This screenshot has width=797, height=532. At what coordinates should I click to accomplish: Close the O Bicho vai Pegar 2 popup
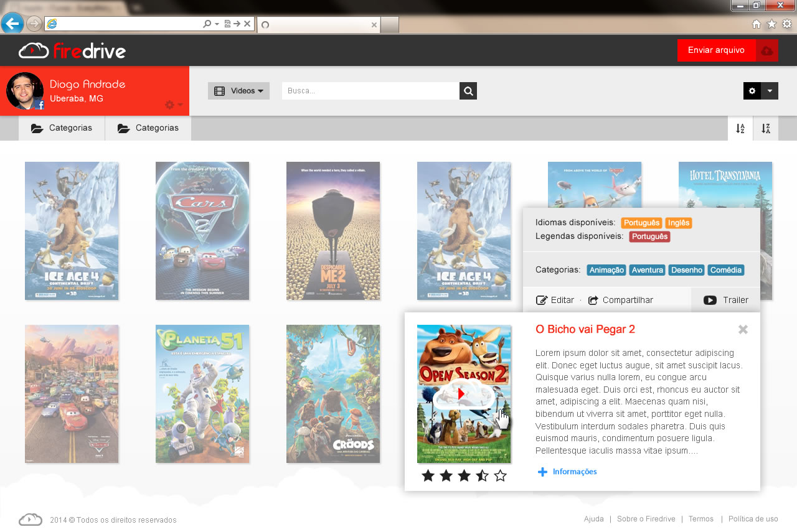[x=743, y=329]
